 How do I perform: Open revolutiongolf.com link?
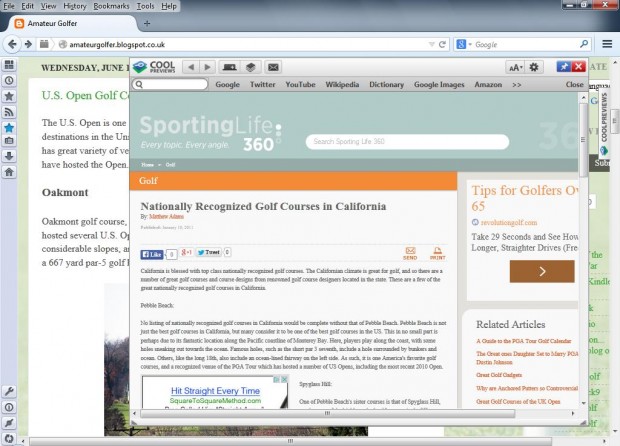[508, 222]
